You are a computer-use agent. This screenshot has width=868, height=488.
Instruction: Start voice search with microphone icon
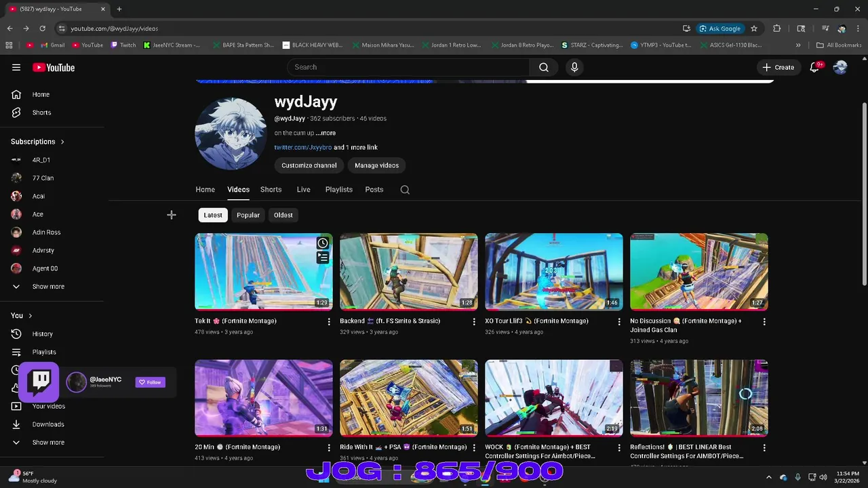pos(574,67)
